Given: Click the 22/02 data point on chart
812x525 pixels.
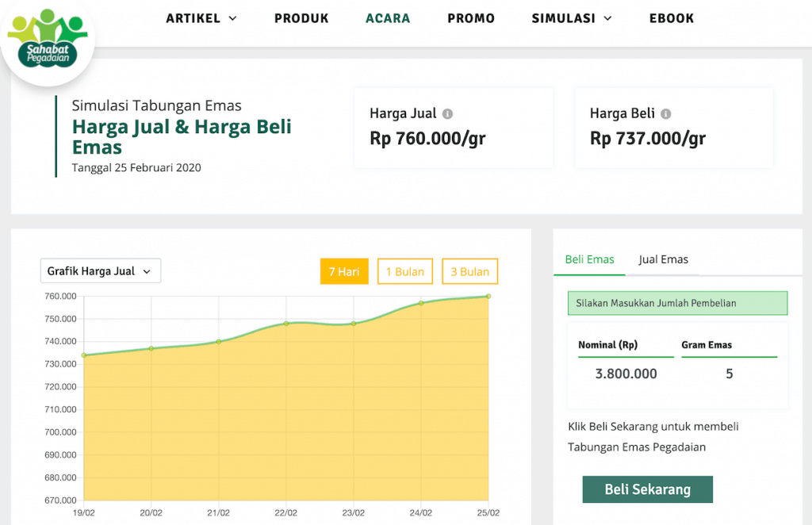Looking at the screenshot, I should [286, 324].
